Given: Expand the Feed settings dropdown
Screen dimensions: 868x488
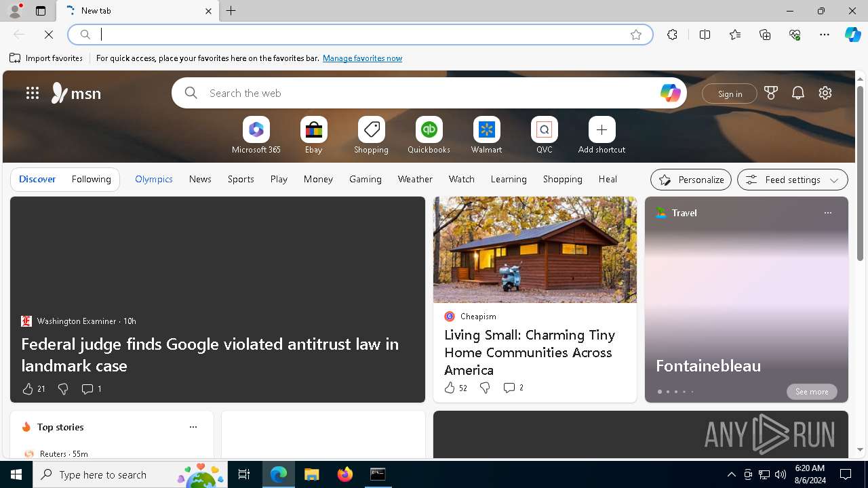Looking at the screenshot, I should [792, 180].
